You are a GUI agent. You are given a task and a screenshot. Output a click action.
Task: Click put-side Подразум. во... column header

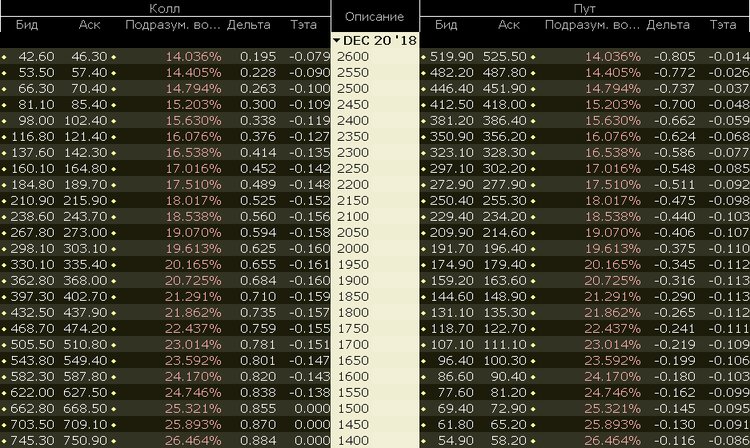[592, 25]
